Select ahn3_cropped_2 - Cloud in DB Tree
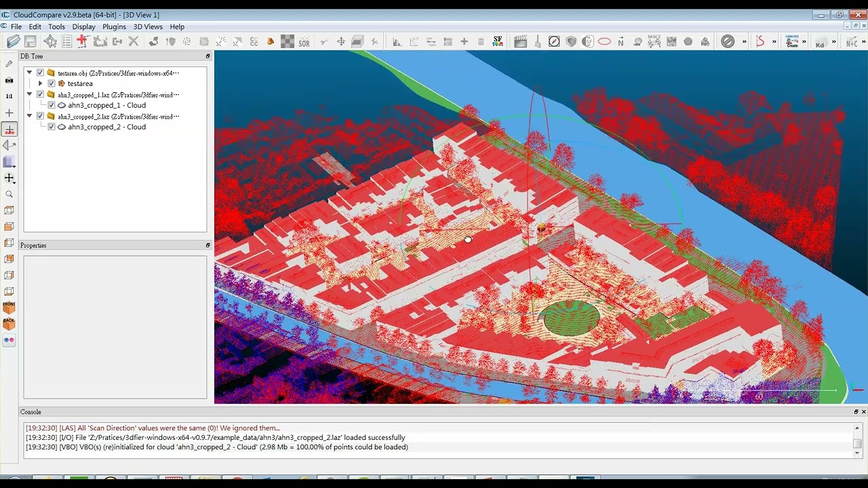 click(106, 127)
